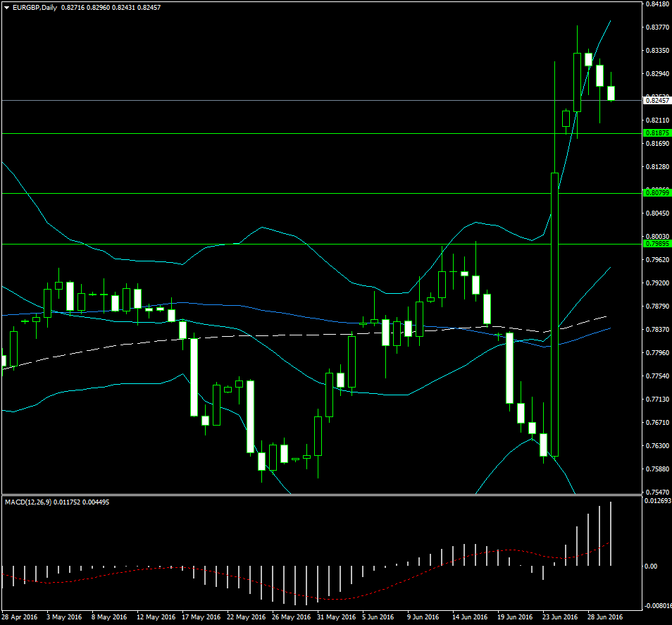Click the 28 Jun 2016 date label

(606, 618)
